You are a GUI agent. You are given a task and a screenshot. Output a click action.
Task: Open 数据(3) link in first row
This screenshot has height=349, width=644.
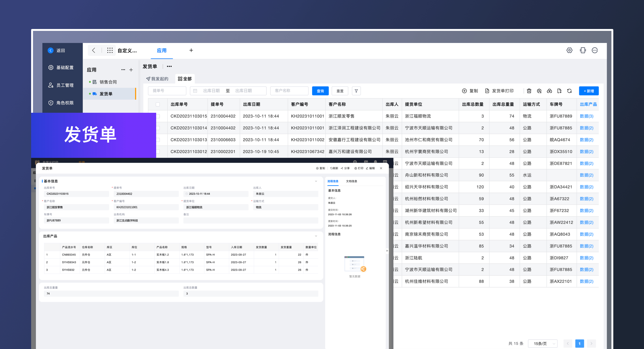point(586,116)
